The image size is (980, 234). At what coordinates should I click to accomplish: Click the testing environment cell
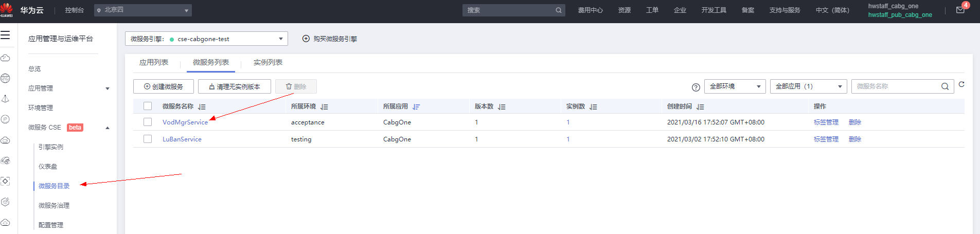point(301,139)
